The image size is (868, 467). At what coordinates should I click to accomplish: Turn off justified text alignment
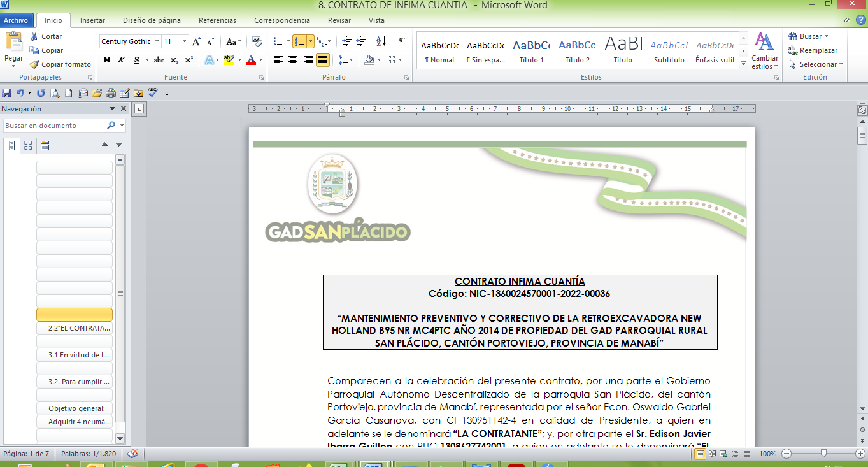tap(323, 60)
